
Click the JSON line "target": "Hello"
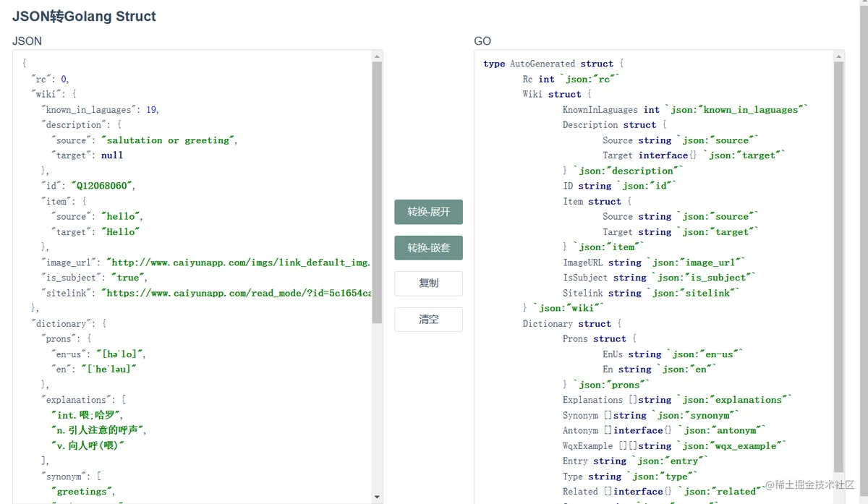click(x=95, y=232)
